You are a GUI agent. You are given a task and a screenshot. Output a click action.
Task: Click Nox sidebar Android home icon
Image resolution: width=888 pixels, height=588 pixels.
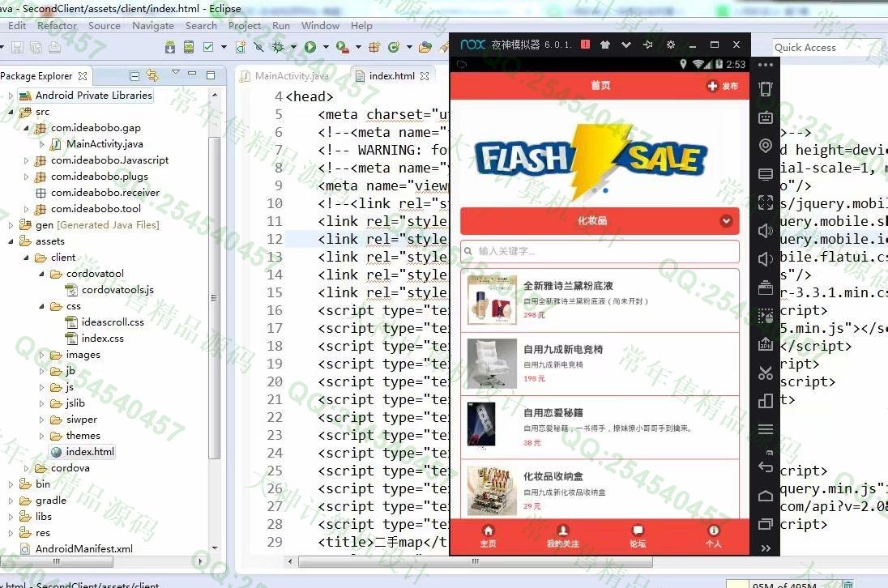click(x=765, y=496)
